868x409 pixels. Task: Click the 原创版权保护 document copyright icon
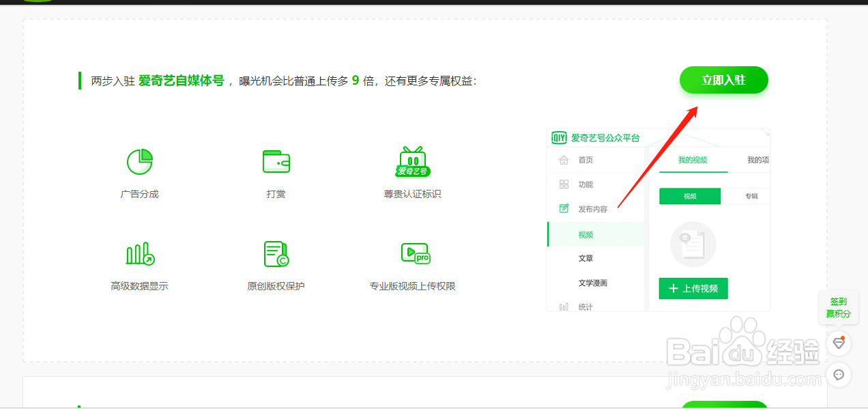tap(276, 254)
